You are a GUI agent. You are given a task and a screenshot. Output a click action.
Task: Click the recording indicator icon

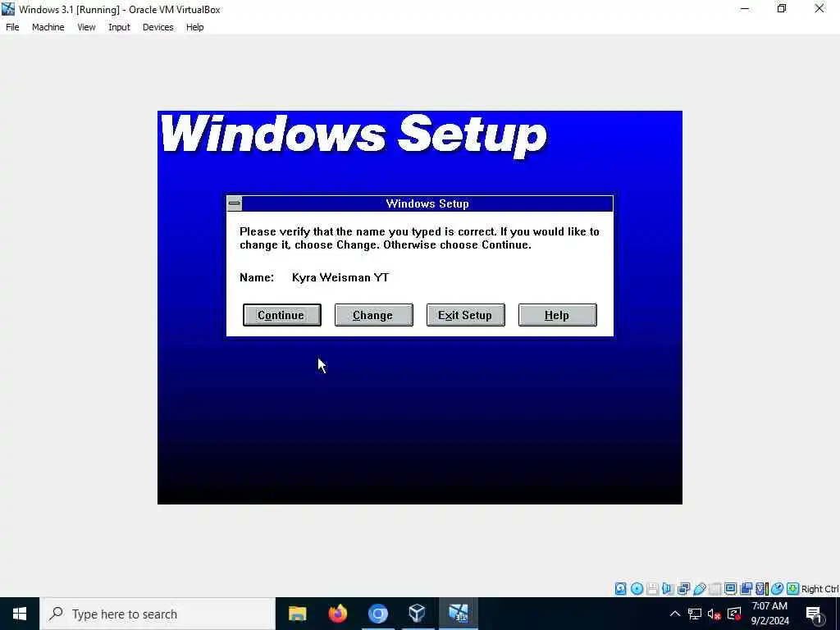[x=746, y=589]
